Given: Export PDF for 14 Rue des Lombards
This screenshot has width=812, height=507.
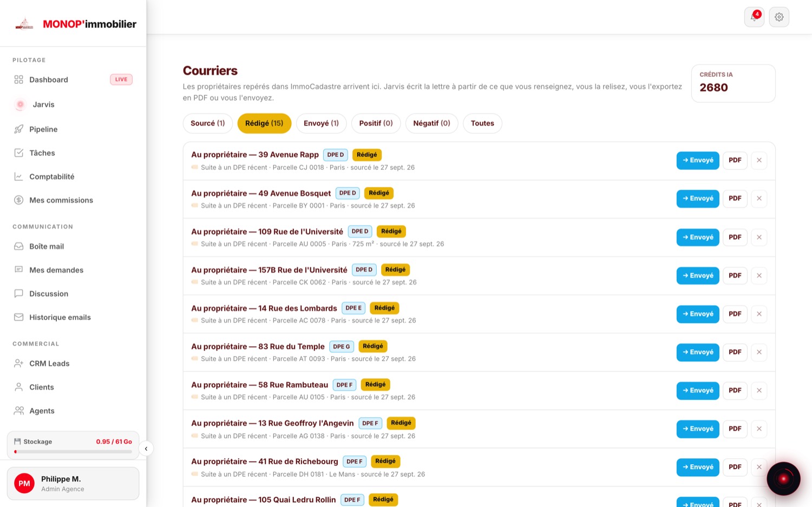Looking at the screenshot, I should (735, 314).
